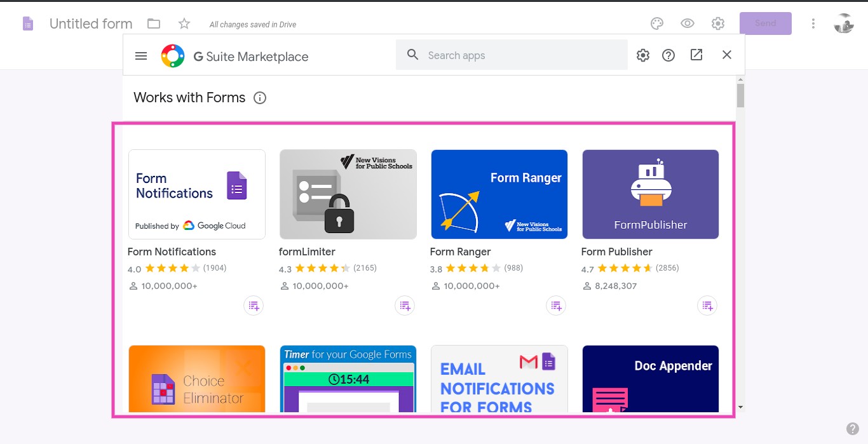Click the G Suite Marketplace logo
The width and height of the screenshot is (868, 444).
(173, 56)
